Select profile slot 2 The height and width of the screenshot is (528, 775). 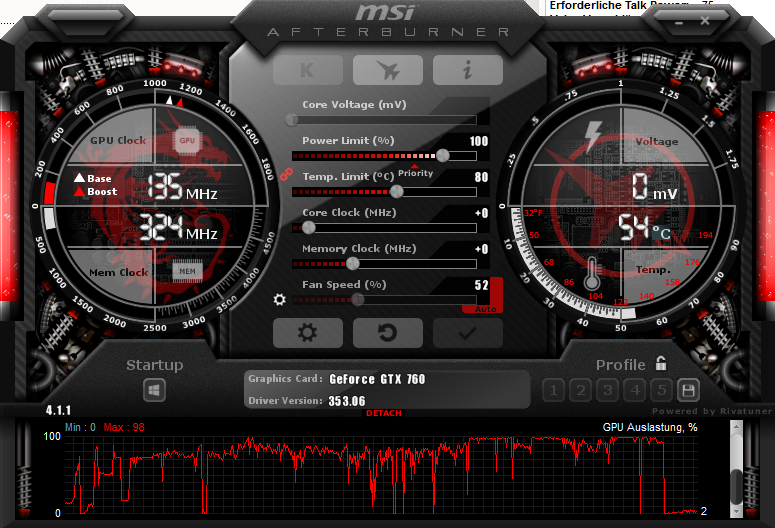coord(581,391)
